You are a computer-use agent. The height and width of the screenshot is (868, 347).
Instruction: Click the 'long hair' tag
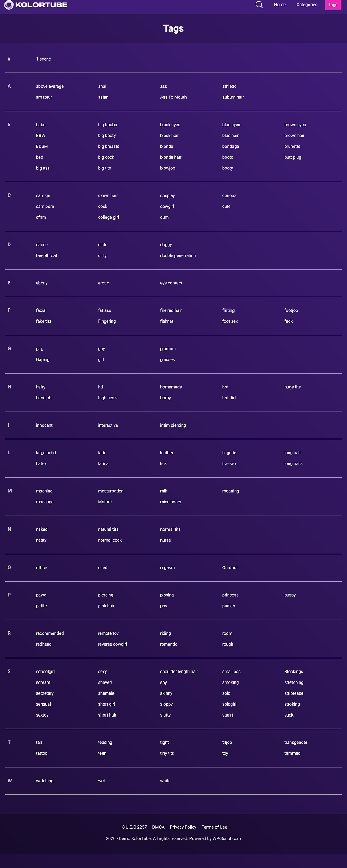point(292,452)
